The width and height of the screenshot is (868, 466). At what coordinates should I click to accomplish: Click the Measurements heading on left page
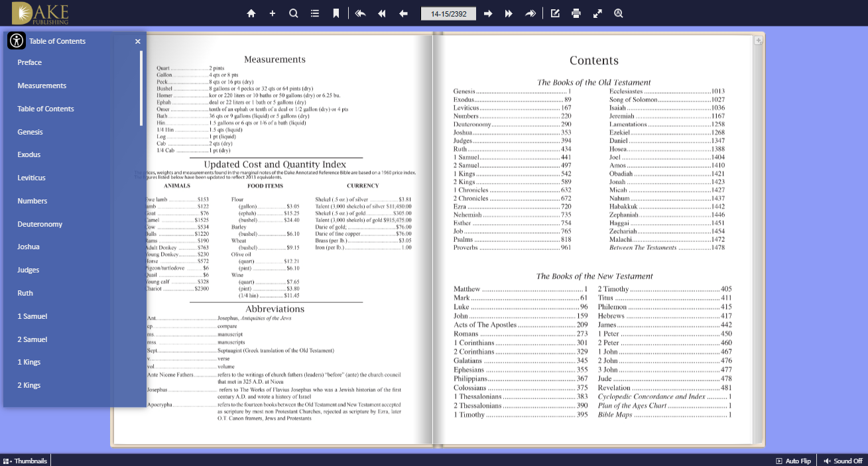(x=275, y=59)
